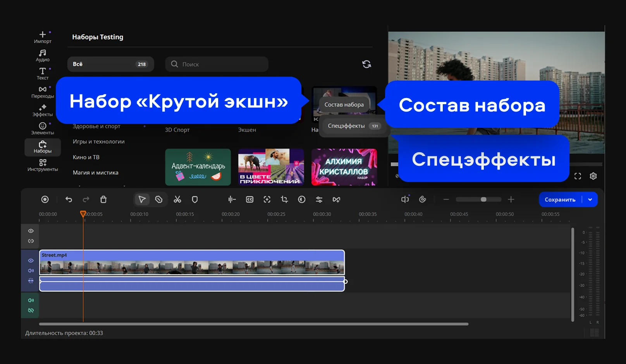Image resolution: width=626 pixels, height=364 pixels.
Task: Select the pointer selection tool
Action: pyautogui.click(x=142, y=199)
